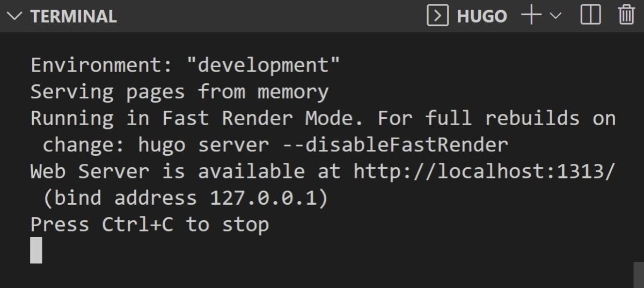
Task: Click the HUGO terminal shell icon
Action: [x=437, y=16]
